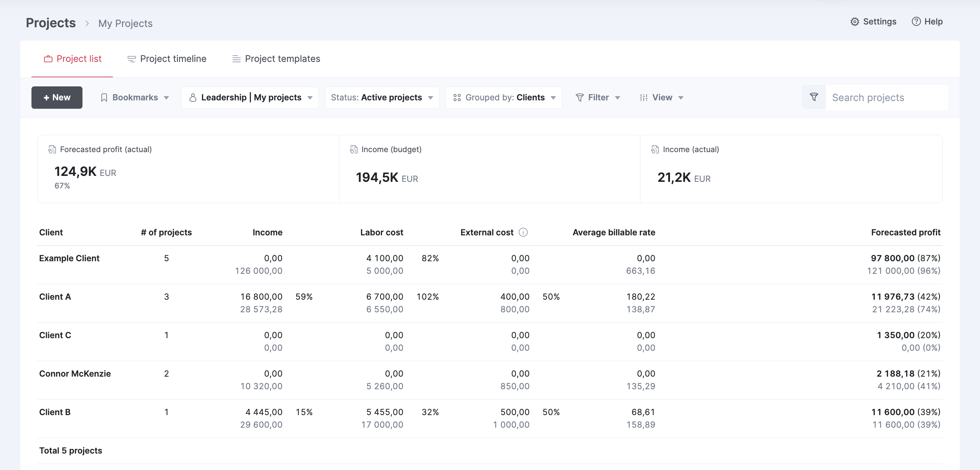The width and height of the screenshot is (980, 470).
Task: Switch to the Project timeline tab
Action: click(167, 59)
